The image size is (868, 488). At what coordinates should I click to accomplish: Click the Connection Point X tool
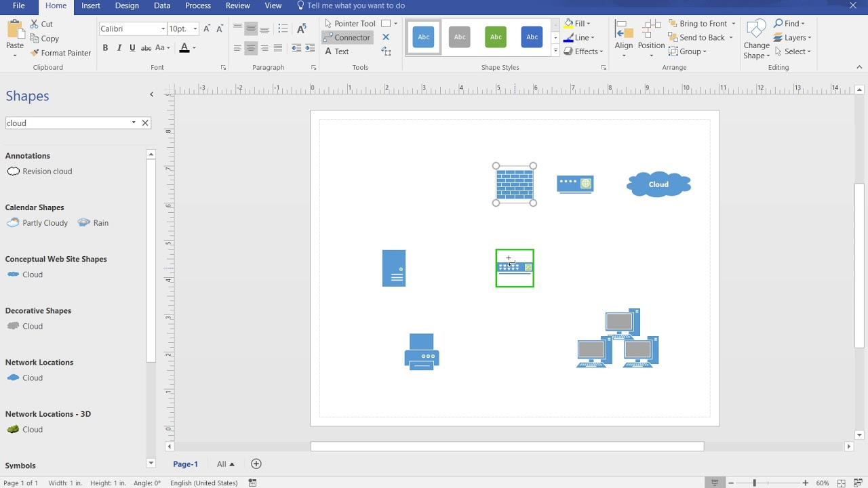click(x=386, y=37)
